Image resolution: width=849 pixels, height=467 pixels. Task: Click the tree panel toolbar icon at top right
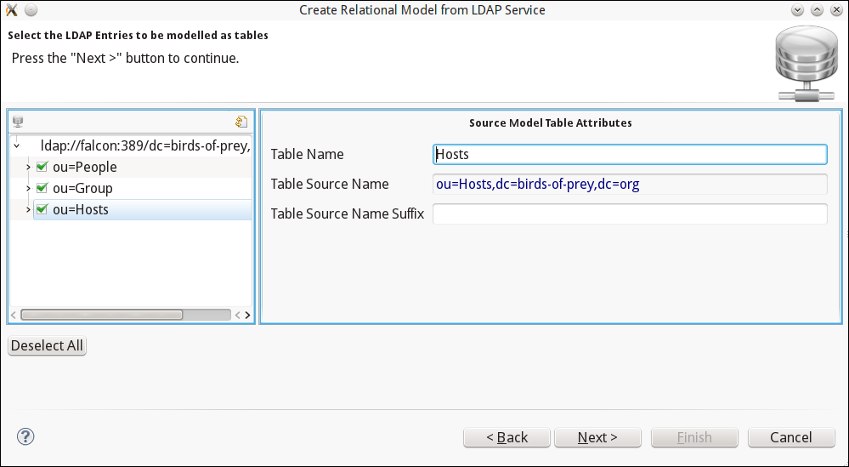click(241, 122)
